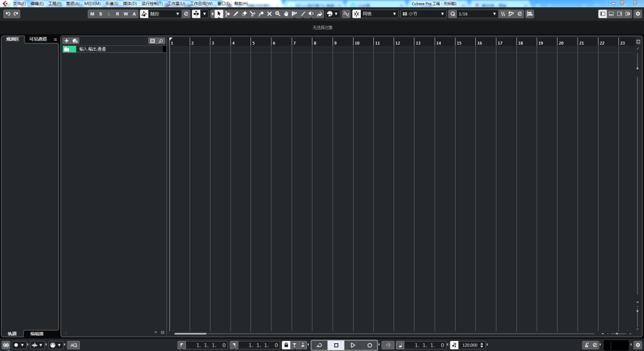The image size is (644, 351).
Task: Click the Add Track plus icon
Action: click(x=67, y=41)
